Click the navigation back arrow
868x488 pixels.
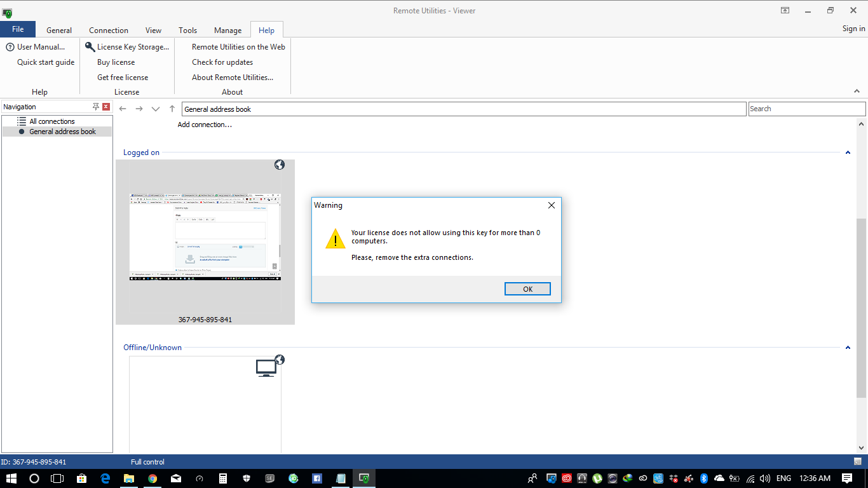tap(123, 109)
